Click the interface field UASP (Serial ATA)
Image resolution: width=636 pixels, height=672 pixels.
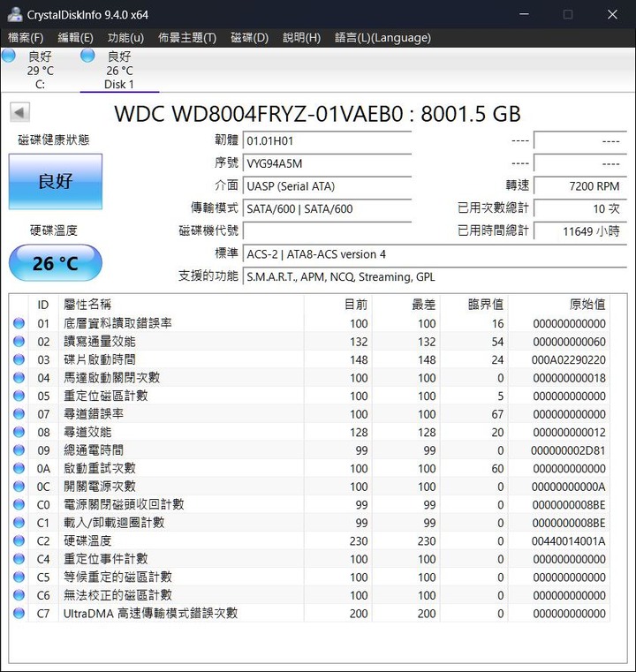(x=327, y=186)
